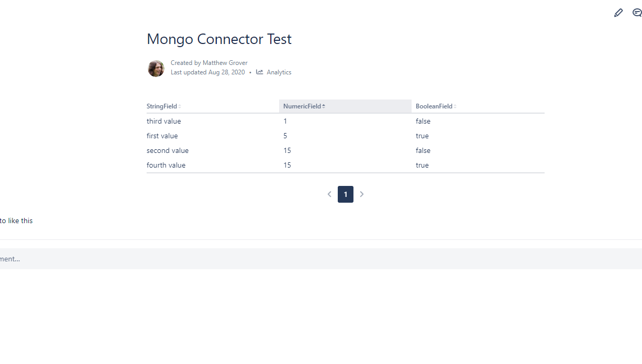Click the 'third value' cell
This screenshot has width=642, height=364.
164,121
